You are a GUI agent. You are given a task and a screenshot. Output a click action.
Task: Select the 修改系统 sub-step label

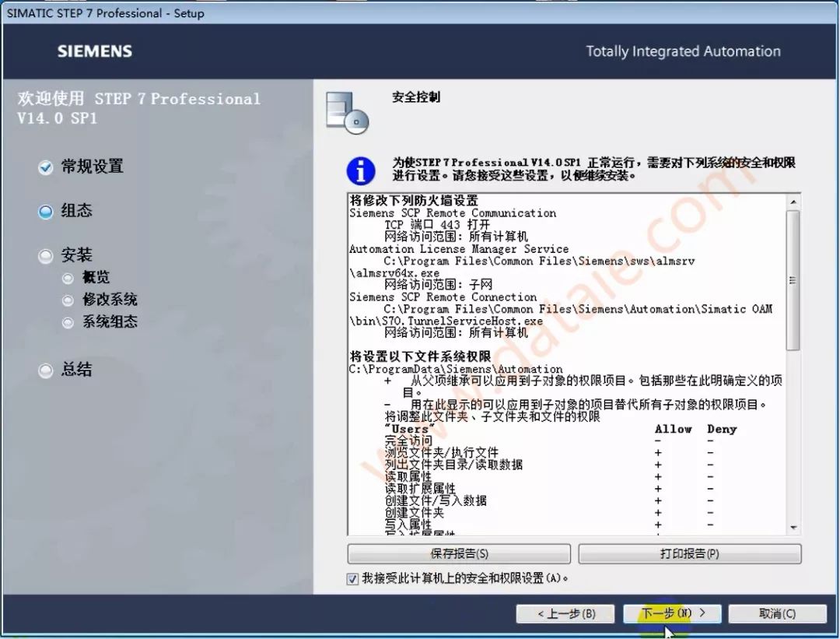pos(110,300)
